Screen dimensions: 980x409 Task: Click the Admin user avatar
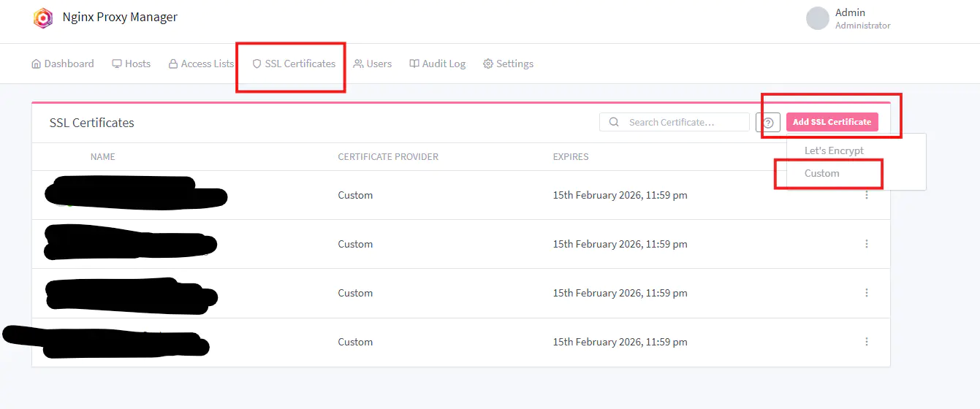pos(817,18)
